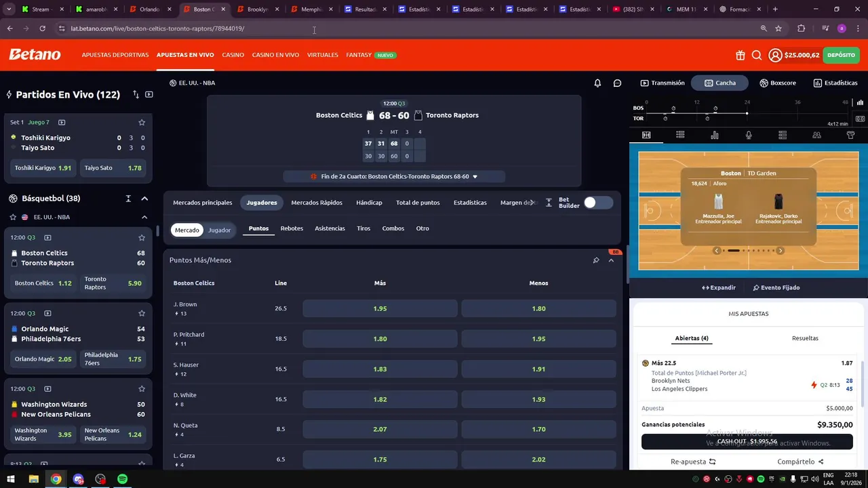Bet Toronto Raptors to win at 5.90
Screen dimensions: 868x488
coord(113,283)
